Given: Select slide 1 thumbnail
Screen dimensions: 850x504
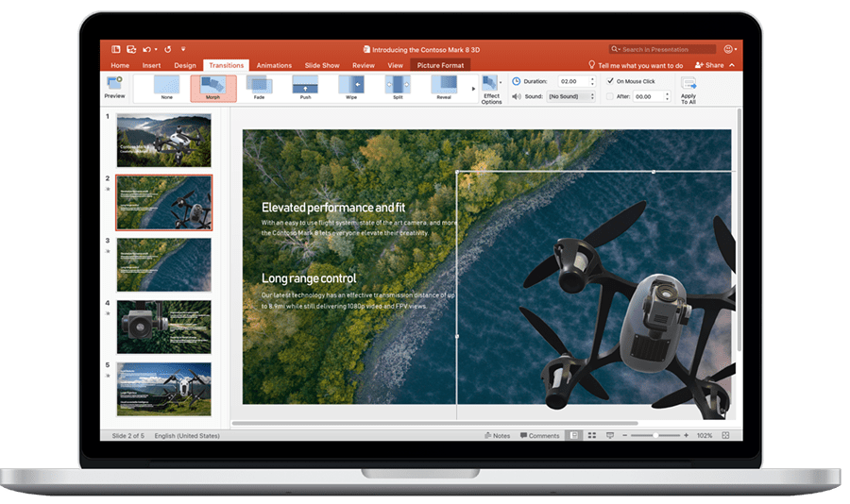Looking at the screenshot, I should click(x=163, y=140).
